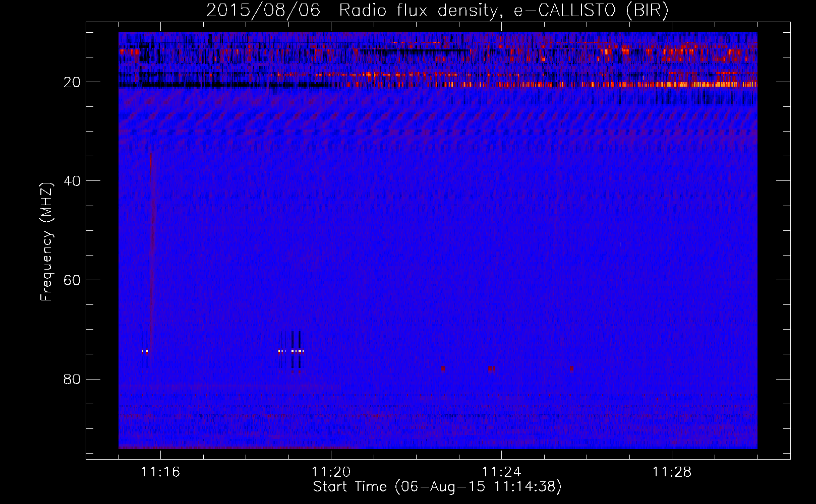Click the 20 MHz frequency tick label
The image size is (816, 504).
73,82
